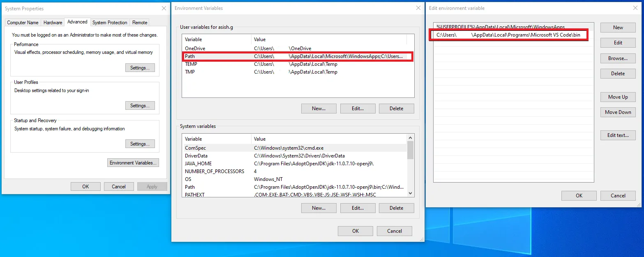Open User Profiles Settings button
Viewport: 644px width, 257px height.
point(140,106)
